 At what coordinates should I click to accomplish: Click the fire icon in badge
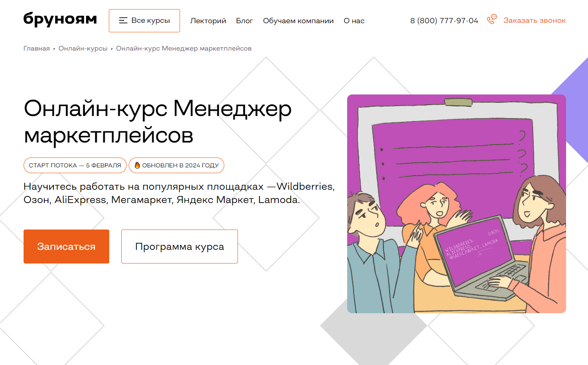pyautogui.click(x=137, y=165)
